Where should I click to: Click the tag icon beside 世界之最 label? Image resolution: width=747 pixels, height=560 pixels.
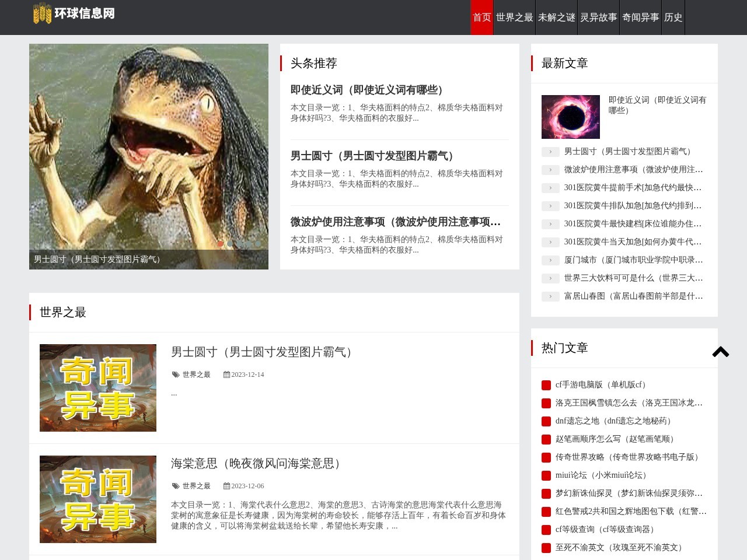(176, 375)
